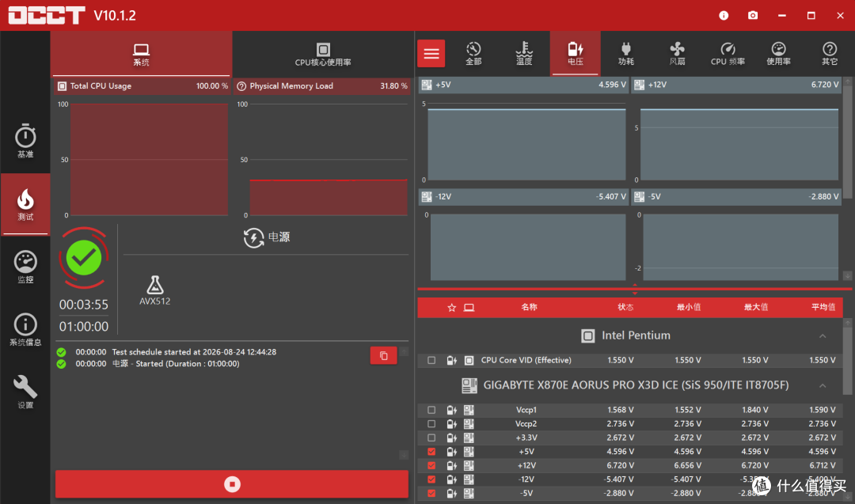Click the green checkmark test status indicator
855x504 pixels.
pos(83,258)
